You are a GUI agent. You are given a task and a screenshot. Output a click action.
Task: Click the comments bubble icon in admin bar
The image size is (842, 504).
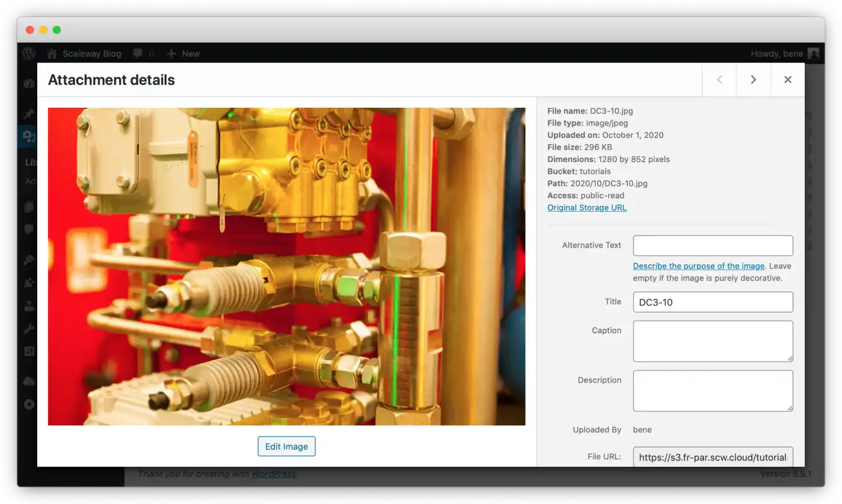coord(138,54)
